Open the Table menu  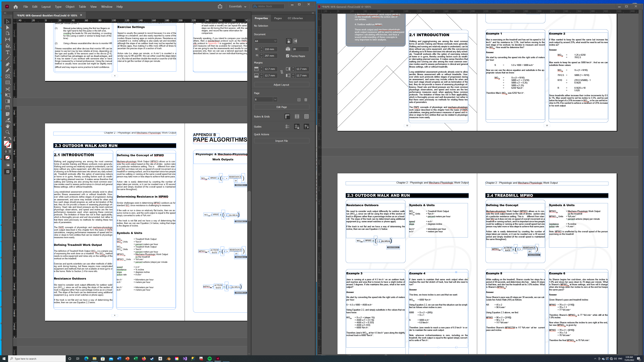(82, 7)
